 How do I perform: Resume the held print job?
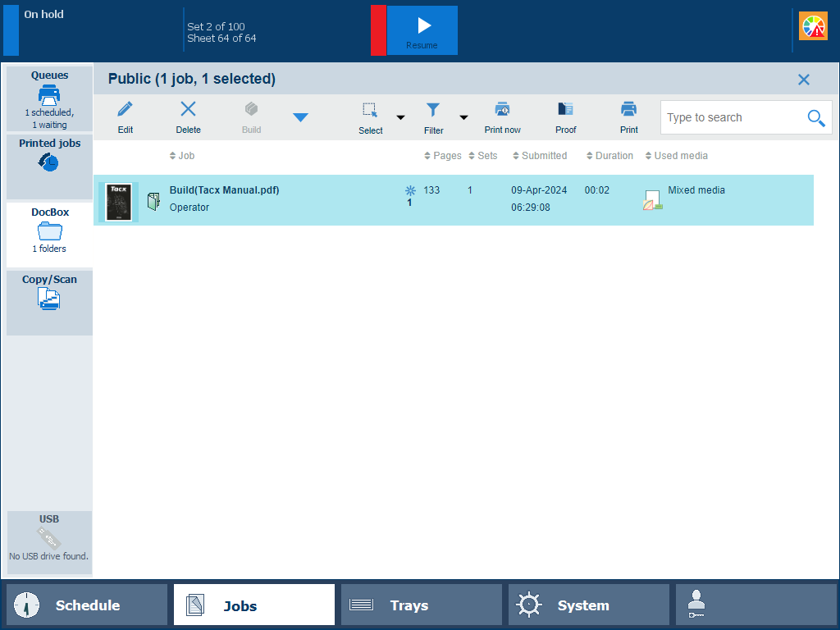point(422,30)
